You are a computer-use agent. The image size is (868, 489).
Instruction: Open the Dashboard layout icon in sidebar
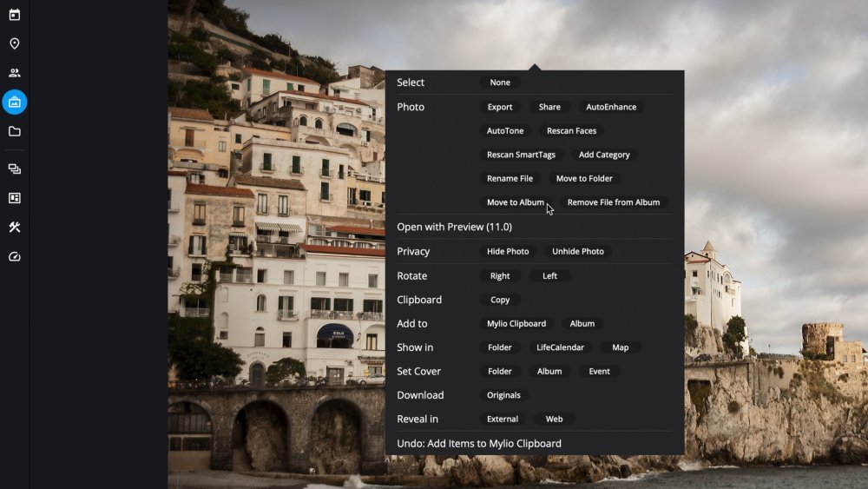tap(15, 198)
